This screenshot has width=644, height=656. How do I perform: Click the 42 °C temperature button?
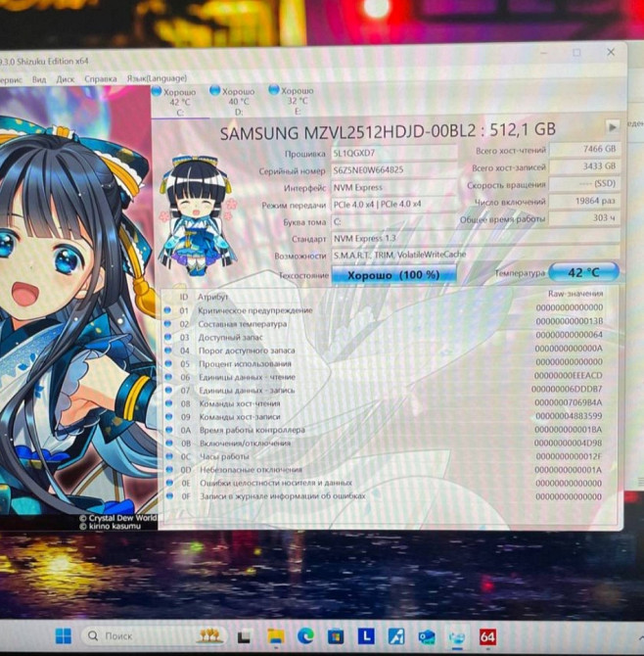click(x=583, y=273)
